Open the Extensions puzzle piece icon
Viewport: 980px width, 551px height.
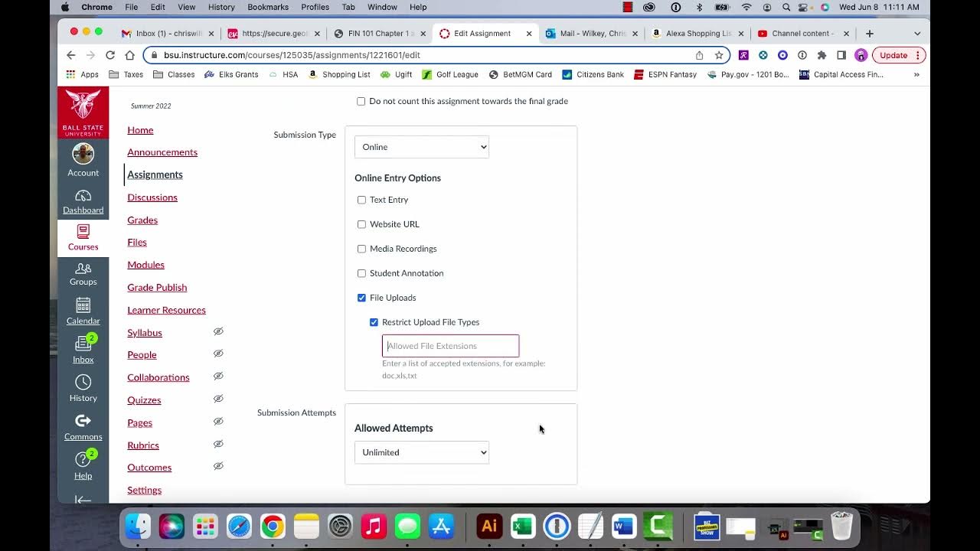[x=822, y=55]
